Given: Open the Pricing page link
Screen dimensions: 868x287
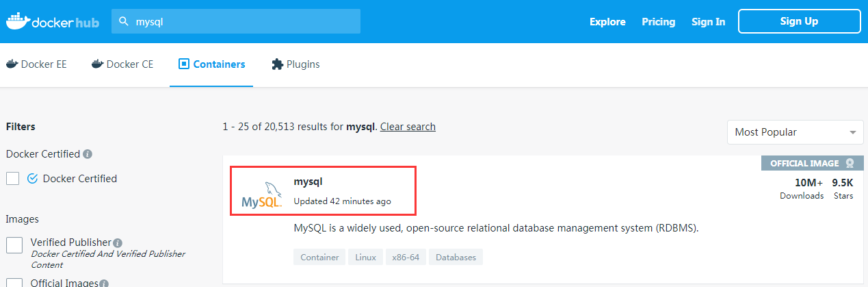Looking at the screenshot, I should pyautogui.click(x=658, y=22).
